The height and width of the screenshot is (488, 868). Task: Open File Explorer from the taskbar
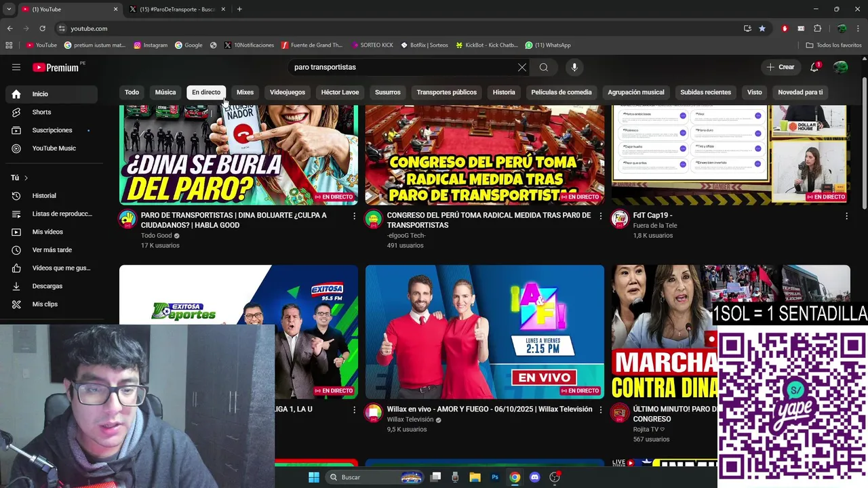(475, 477)
